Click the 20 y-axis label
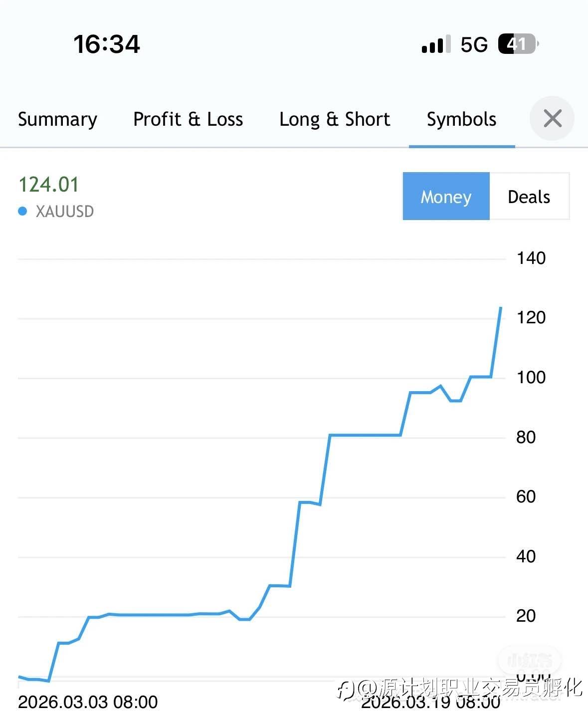Viewport: 588px width, 721px height. [x=526, y=616]
